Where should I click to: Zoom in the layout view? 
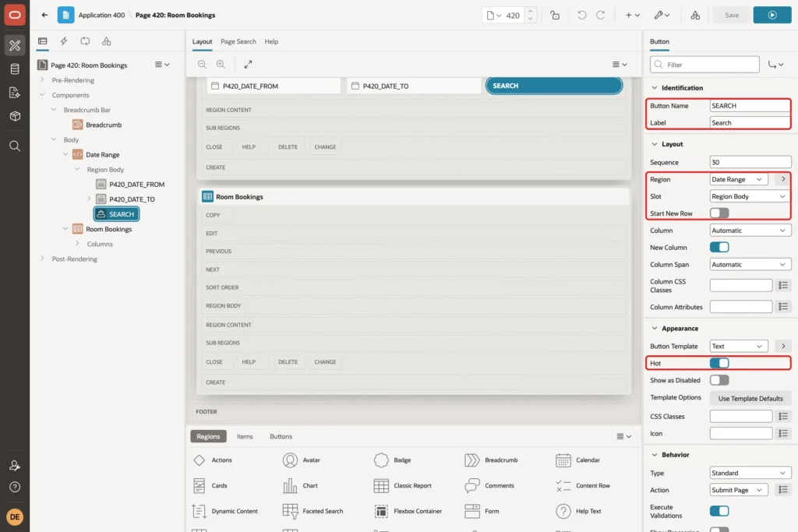tap(221, 64)
